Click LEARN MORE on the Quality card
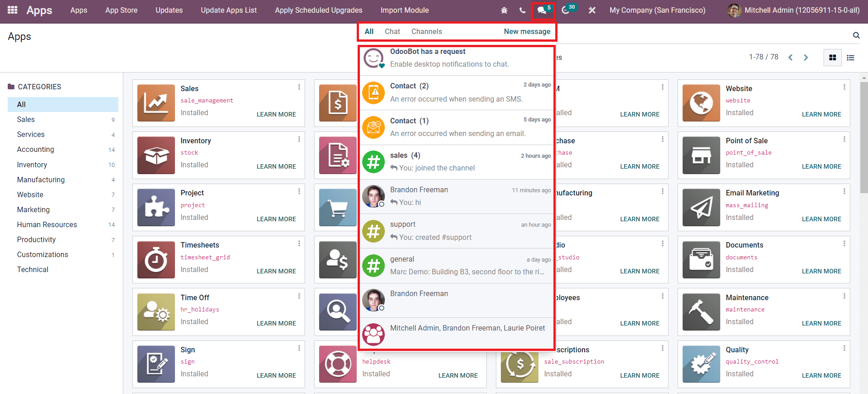Image resolution: width=868 pixels, height=394 pixels. (821, 375)
